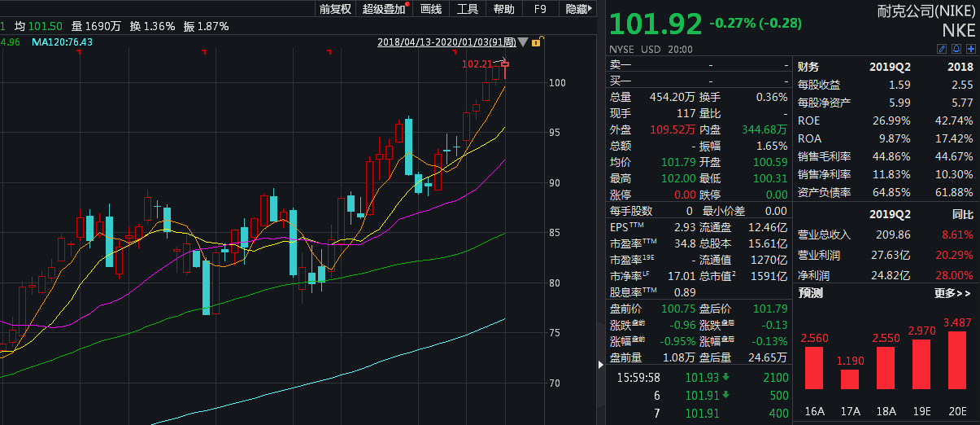Image resolution: width=980 pixels, height=425 pixels.
Task: Click the 18A forecast bar 2.550
Action: 885,368
